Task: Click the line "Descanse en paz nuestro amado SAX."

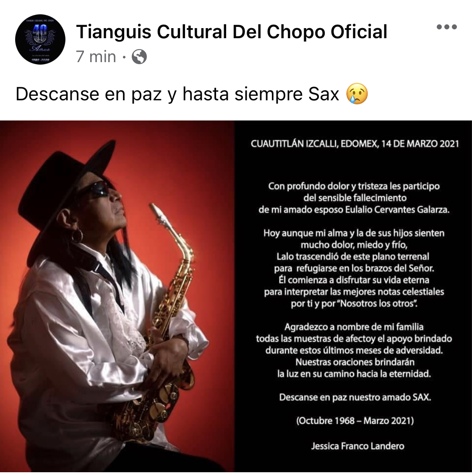Action: (x=355, y=397)
